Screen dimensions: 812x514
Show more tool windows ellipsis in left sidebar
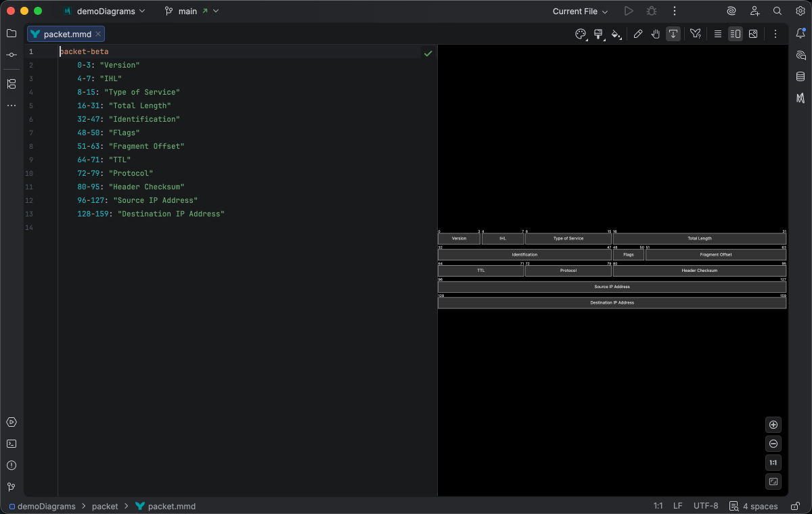[x=12, y=106]
